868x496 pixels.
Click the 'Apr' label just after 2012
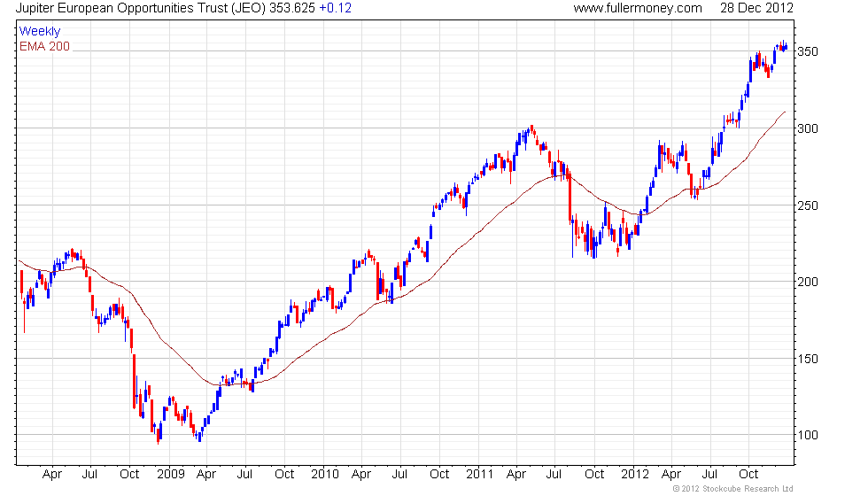point(671,475)
